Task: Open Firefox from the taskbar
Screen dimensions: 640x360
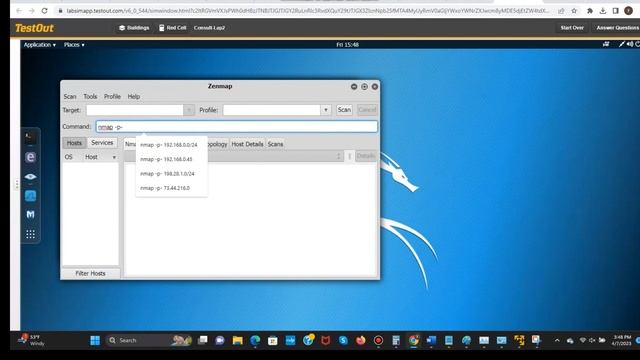Action: pos(360,340)
